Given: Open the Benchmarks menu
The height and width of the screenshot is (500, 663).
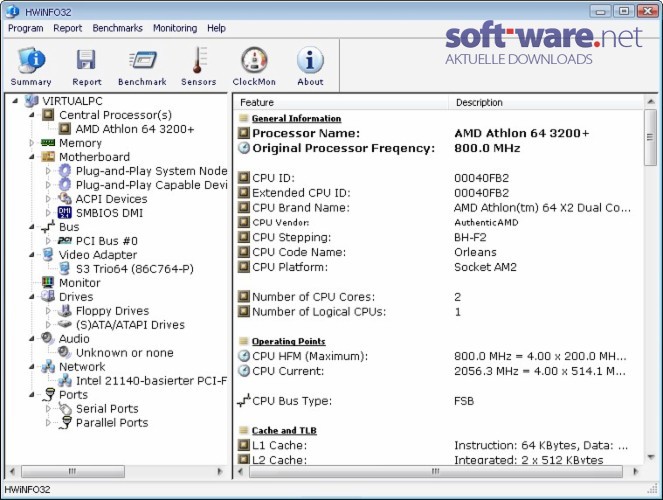Looking at the screenshot, I should (118, 28).
